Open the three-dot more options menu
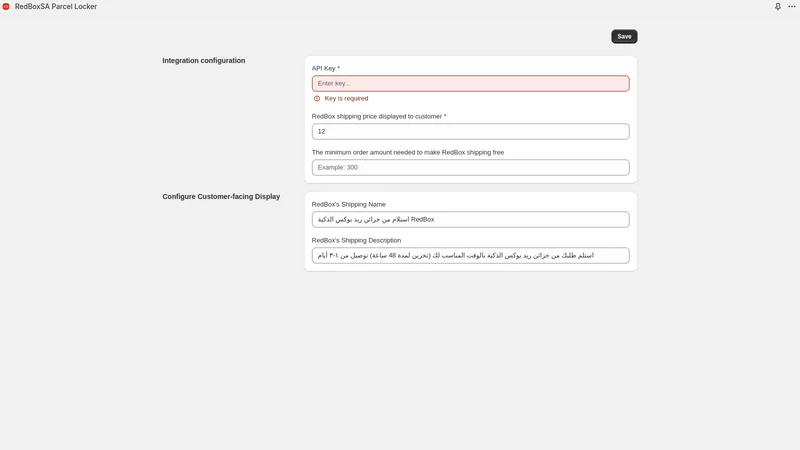Screen dimensions: 800x450 (791, 7)
